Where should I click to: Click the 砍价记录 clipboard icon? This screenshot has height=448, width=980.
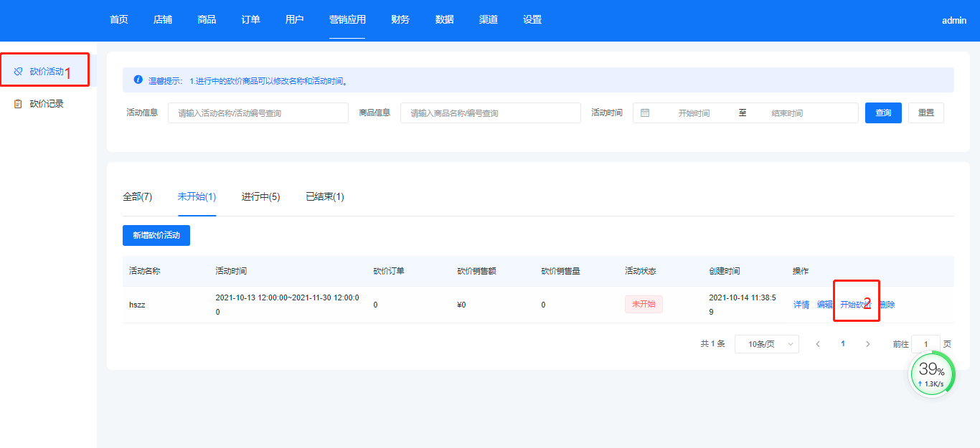[19, 104]
